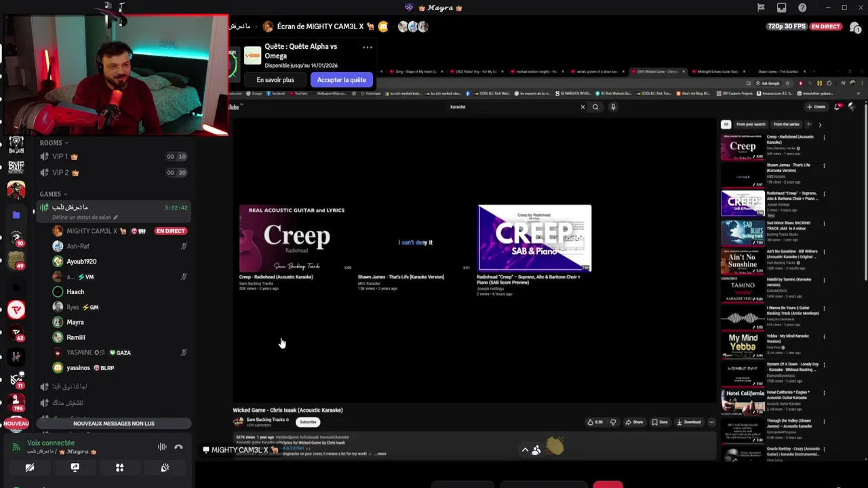Image resolution: width=868 pixels, height=488 pixels.
Task: Expand the viewers chevron above the stream bottom
Action: pyautogui.click(x=525, y=449)
